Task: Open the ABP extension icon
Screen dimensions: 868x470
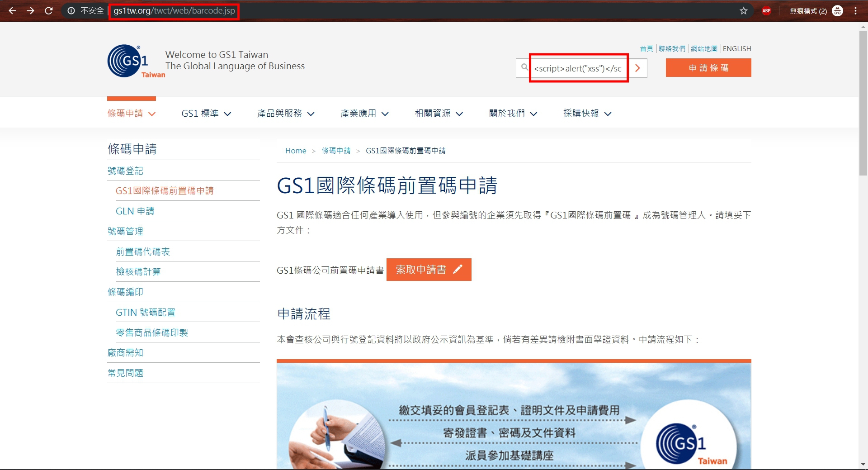Action: 766,10
